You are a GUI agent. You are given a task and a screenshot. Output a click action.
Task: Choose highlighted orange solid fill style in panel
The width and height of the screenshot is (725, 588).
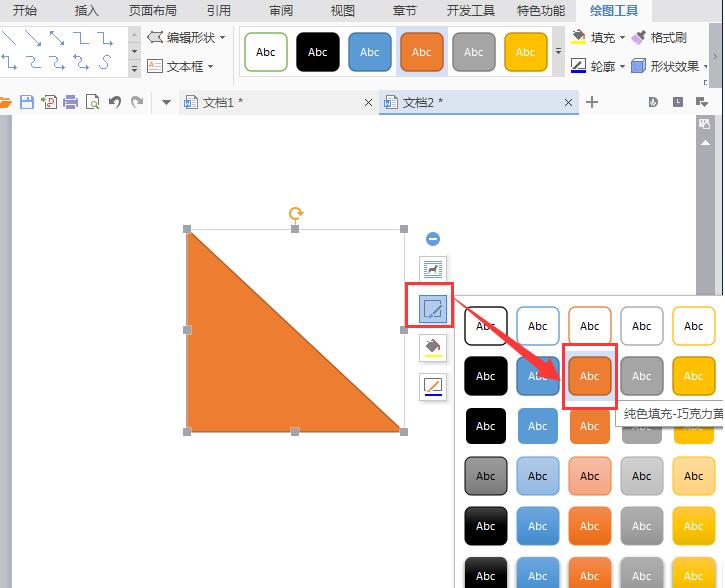click(x=590, y=376)
